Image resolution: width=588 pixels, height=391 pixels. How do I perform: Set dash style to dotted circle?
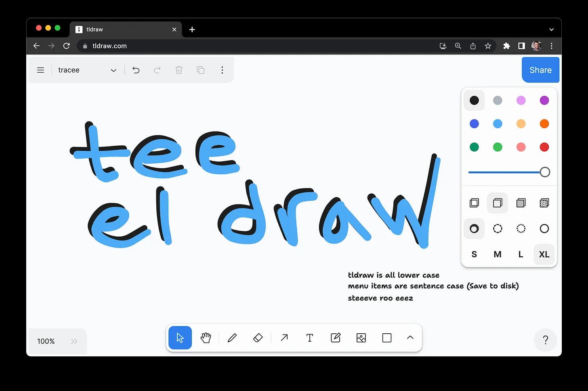(521, 229)
